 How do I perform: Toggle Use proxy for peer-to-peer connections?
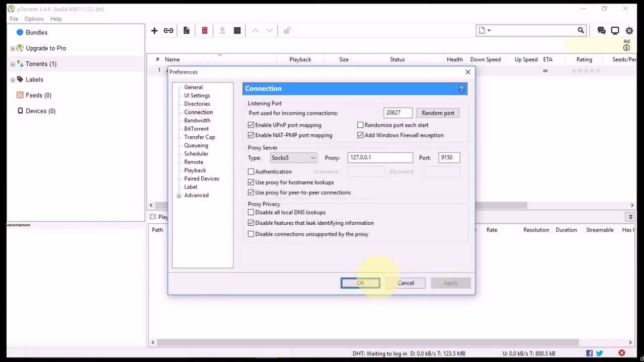coord(251,193)
